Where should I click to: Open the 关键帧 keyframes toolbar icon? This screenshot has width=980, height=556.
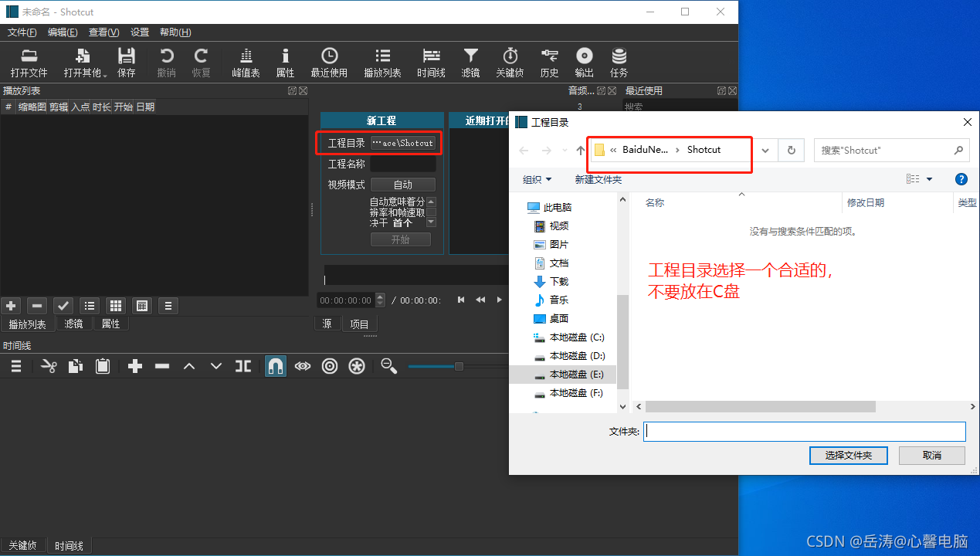pos(510,63)
